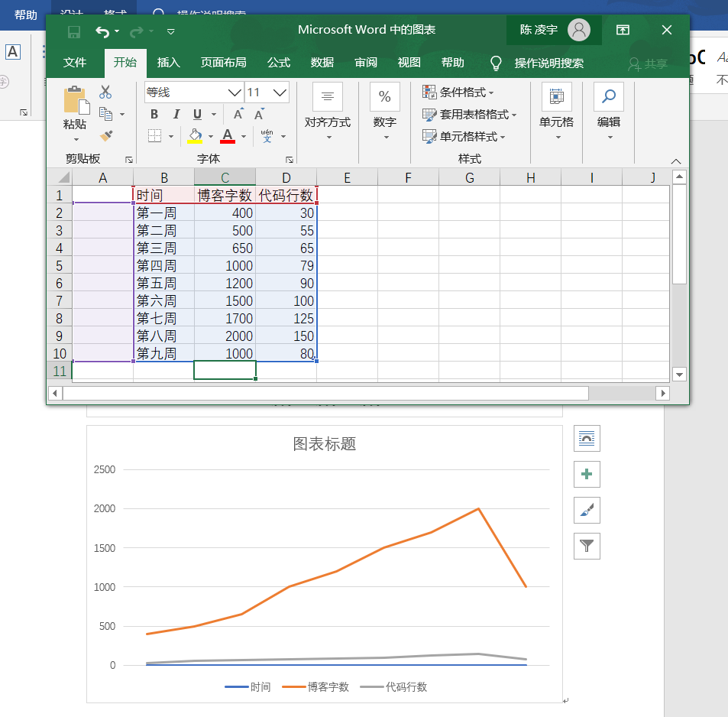The width and height of the screenshot is (728, 717).
Task: Click the Undo arrow icon
Action: point(102,31)
